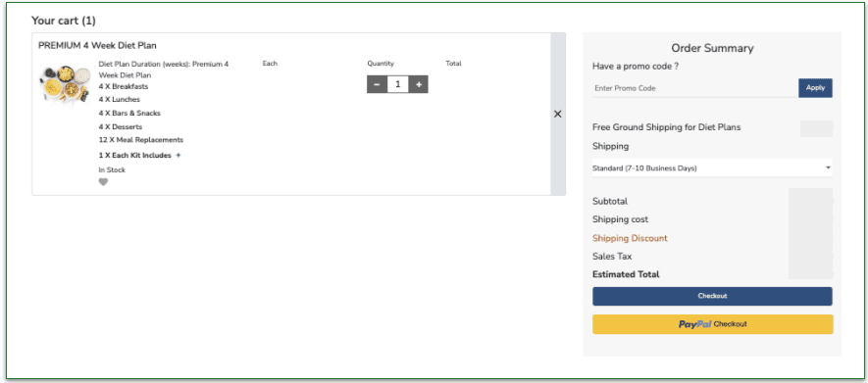Add item to wishlist with heart icon
The height and width of the screenshot is (383, 868).
click(x=104, y=182)
